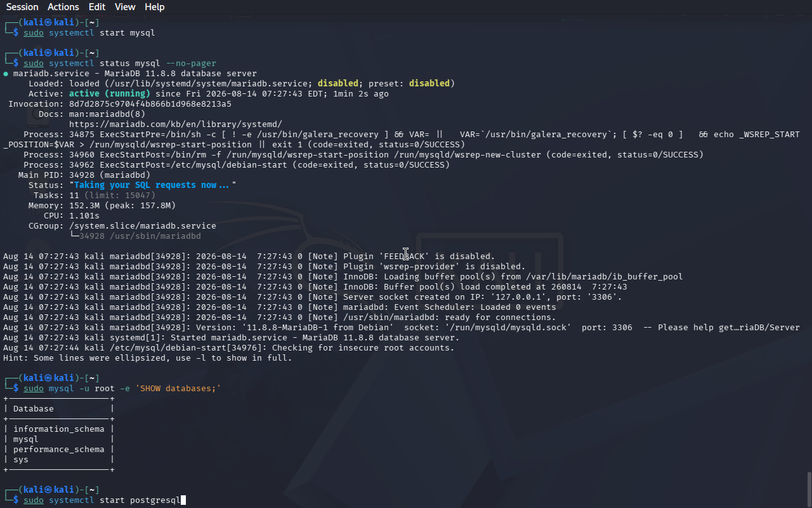Click the 'mariadb.service - MariaDB 11.8.8 database server' heading
Screen dimensions: 812x508
[135, 74]
